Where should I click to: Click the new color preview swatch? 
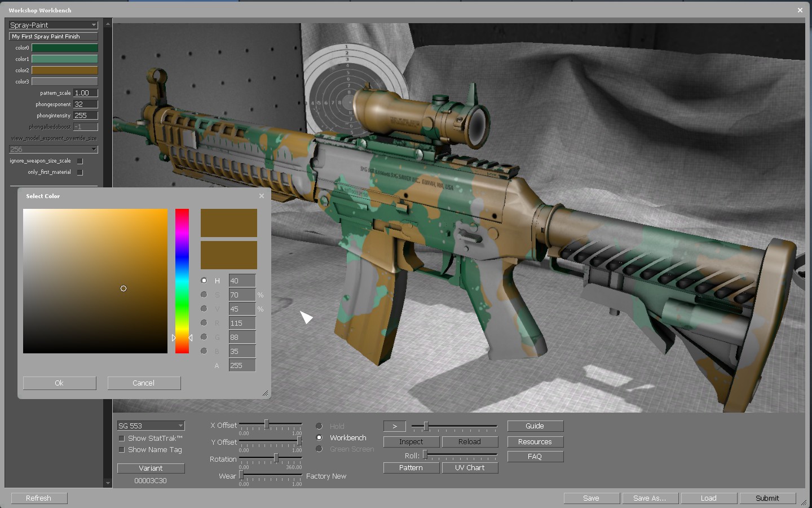[x=229, y=223]
